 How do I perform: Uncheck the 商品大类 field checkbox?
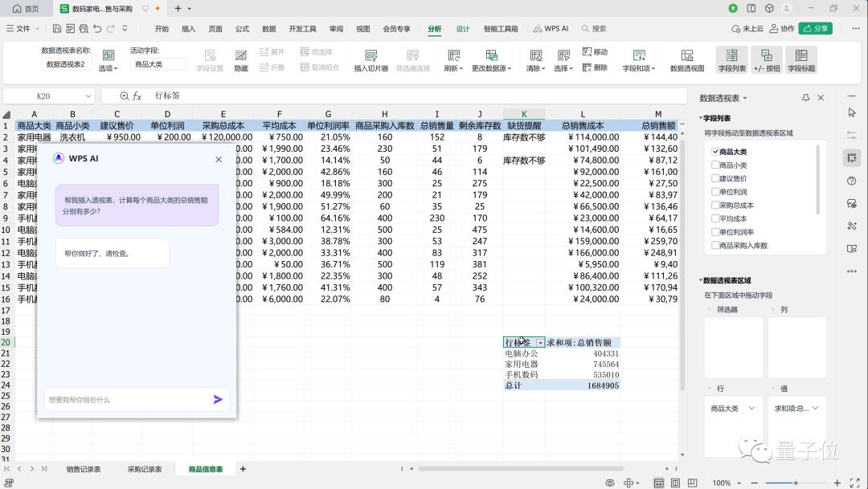pyautogui.click(x=716, y=152)
